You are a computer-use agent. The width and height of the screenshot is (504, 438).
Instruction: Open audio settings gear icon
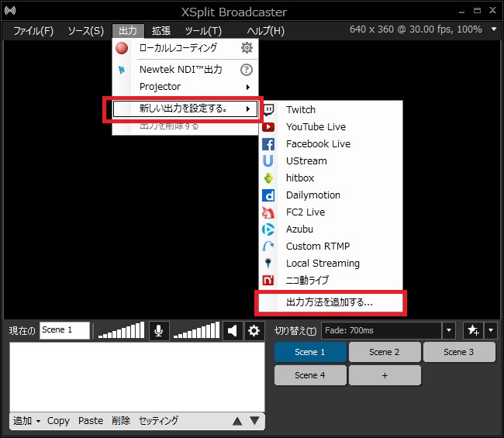(254, 330)
